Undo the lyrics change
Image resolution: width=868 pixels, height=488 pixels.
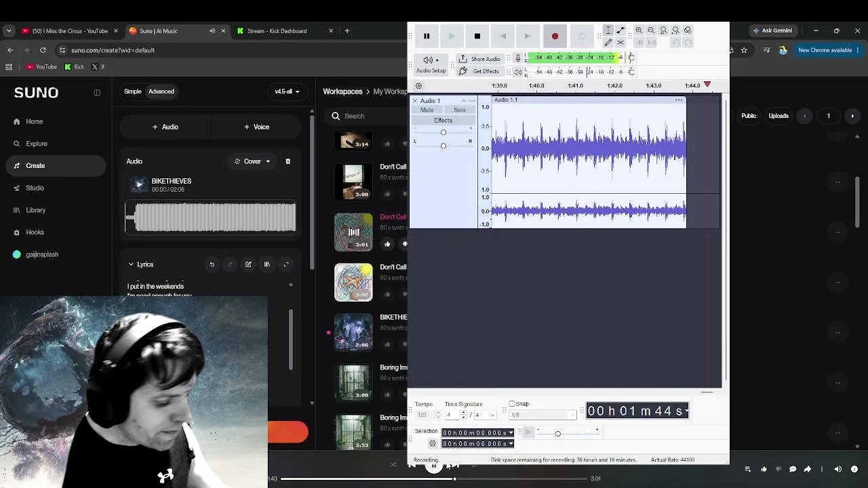coord(212,264)
